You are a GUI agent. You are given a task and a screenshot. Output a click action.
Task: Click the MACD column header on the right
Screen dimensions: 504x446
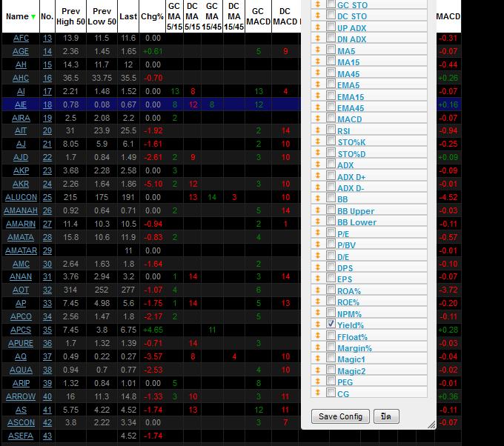(x=448, y=16)
